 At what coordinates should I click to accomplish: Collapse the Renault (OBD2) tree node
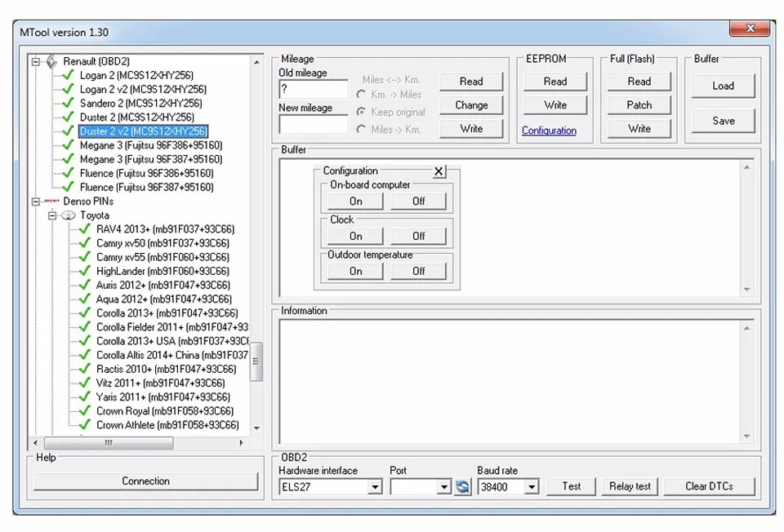35,61
